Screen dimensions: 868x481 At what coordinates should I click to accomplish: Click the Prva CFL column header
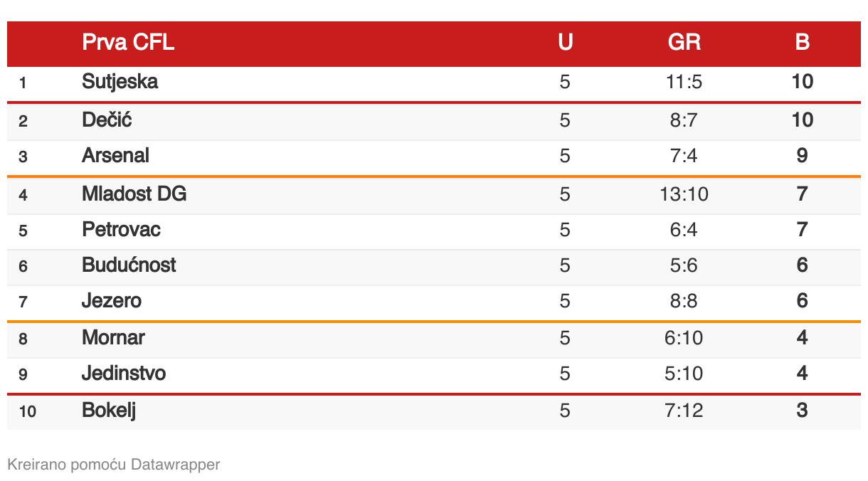point(128,43)
